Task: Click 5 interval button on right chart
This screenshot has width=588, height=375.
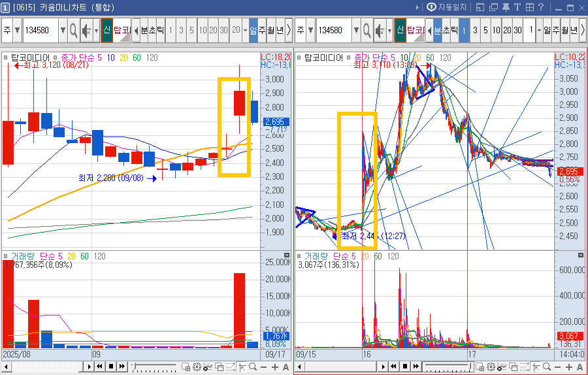Action: [485, 30]
